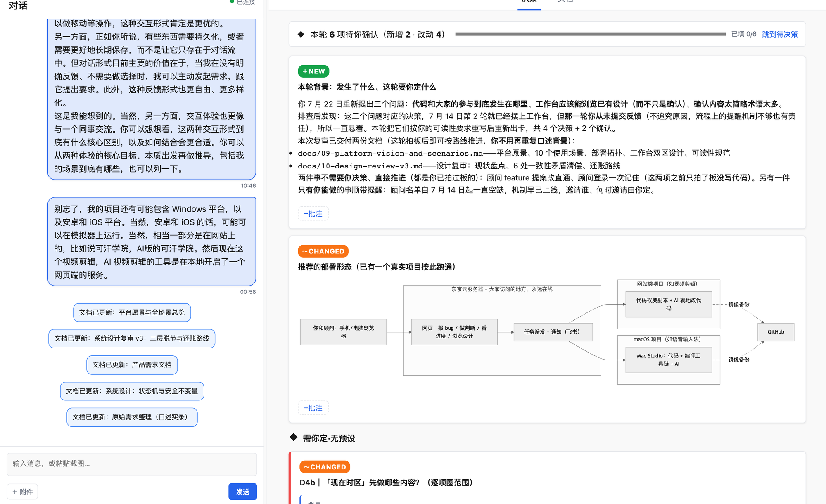Add 批注 to the 推荐的部署形态 card
This screenshot has height=504, width=826.
[313, 408]
